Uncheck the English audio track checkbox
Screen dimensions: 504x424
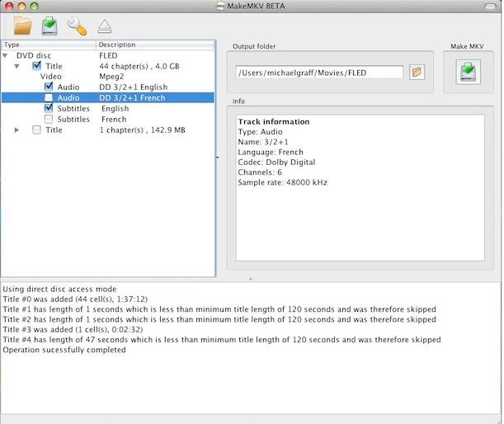49,87
